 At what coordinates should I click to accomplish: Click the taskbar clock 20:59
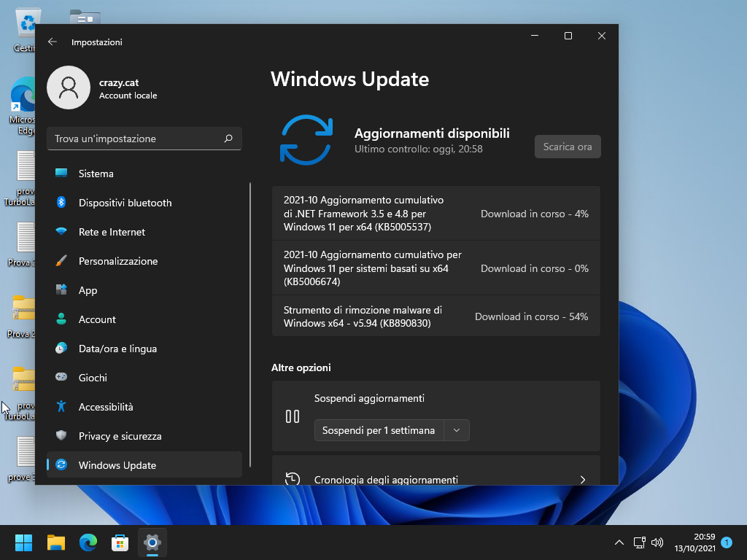[694, 542]
